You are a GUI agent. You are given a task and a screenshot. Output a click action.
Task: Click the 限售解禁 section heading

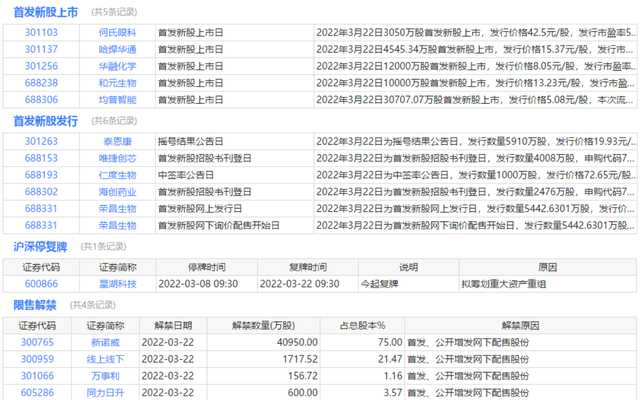pyautogui.click(x=35, y=305)
